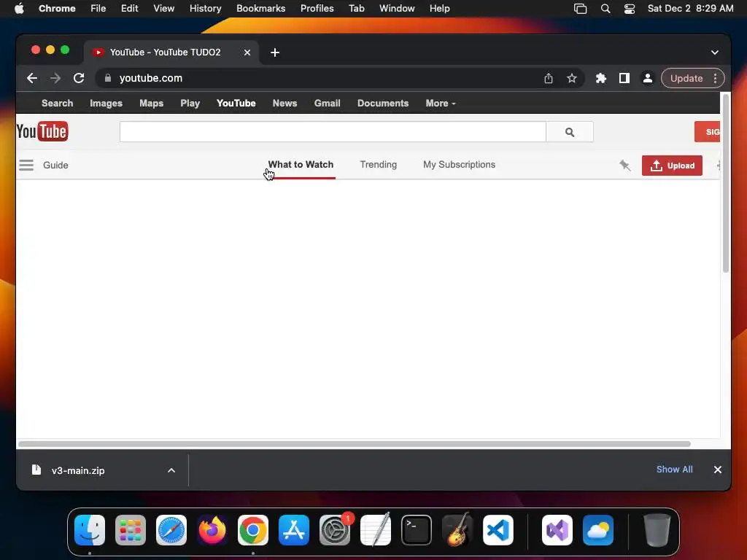Open TextEdit from the Dock
This screenshot has height=560, width=747.
(376, 530)
